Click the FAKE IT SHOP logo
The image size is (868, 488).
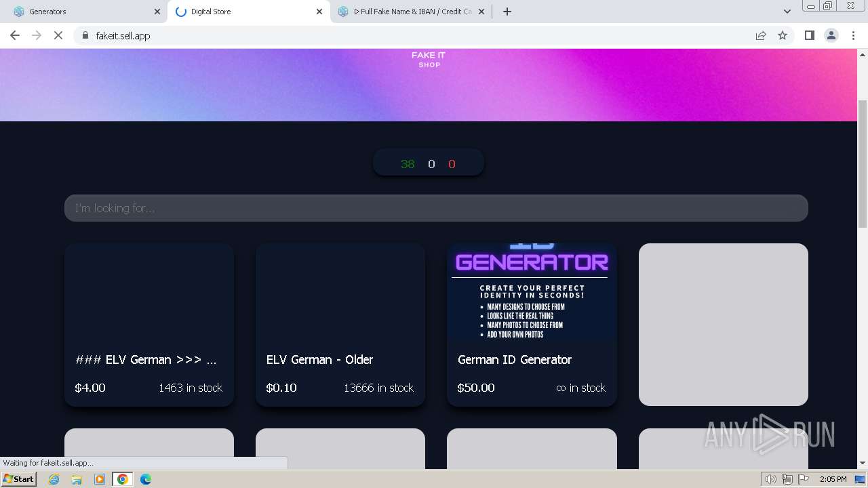429,60
